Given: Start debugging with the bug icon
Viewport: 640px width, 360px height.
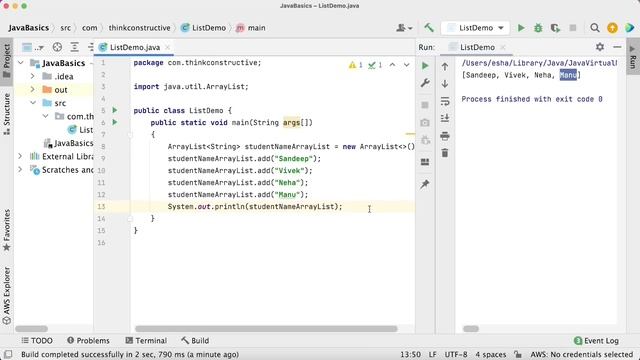Looking at the screenshot, I should [x=538, y=28].
